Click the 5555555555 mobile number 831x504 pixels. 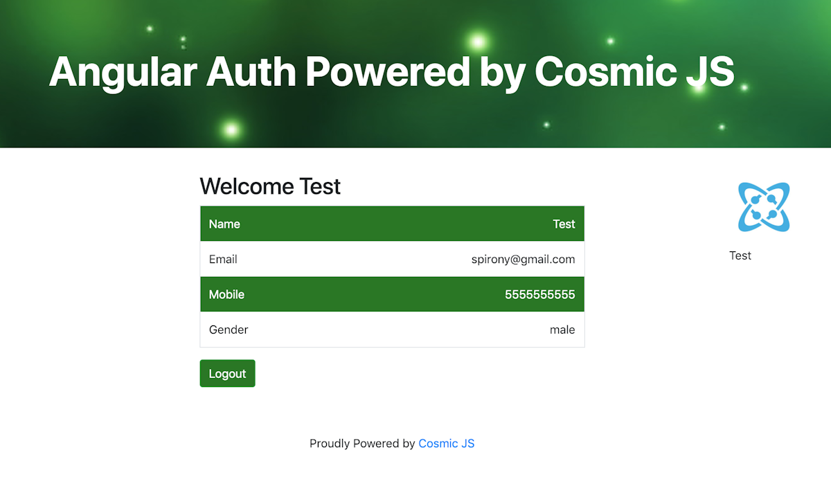click(x=539, y=295)
